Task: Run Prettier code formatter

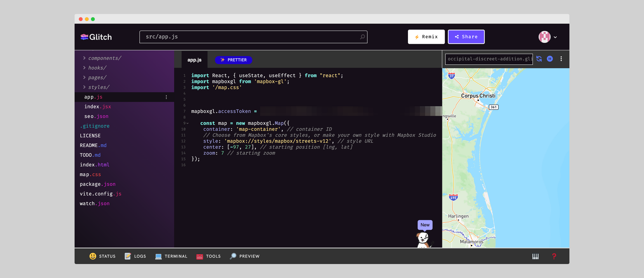Action: point(233,60)
